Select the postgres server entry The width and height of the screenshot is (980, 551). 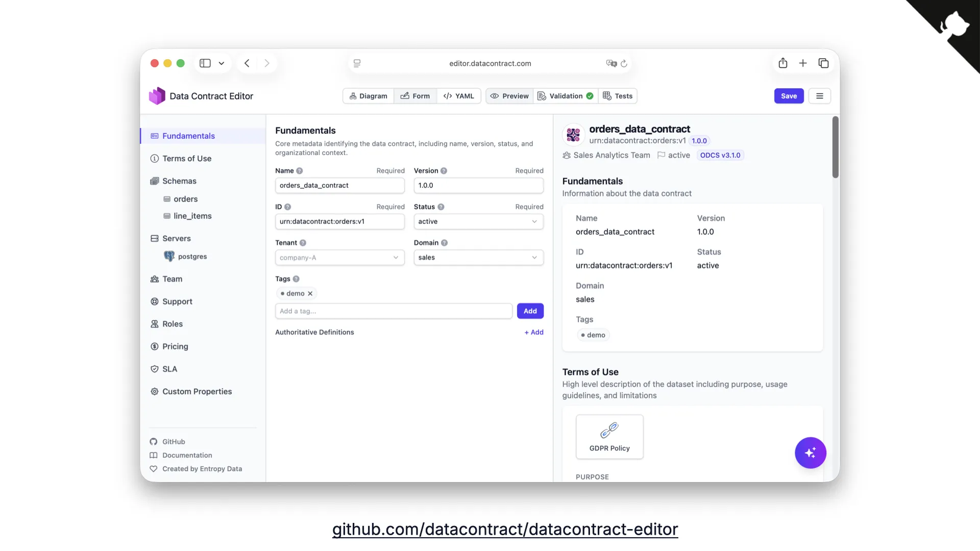point(191,256)
